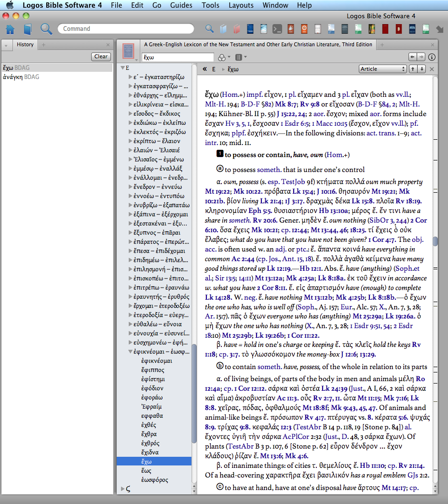Open the Tools menu
Viewport: 448px width, 504px height.
[210, 5]
